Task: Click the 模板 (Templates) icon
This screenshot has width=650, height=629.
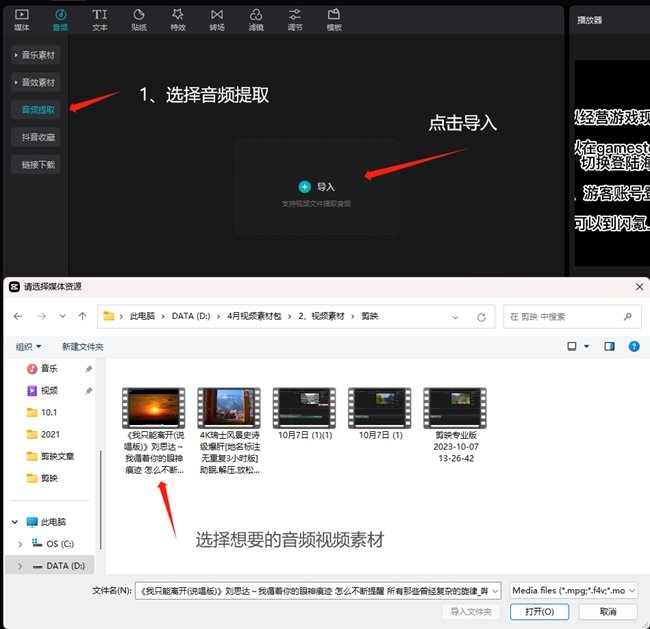Action: pos(334,15)
